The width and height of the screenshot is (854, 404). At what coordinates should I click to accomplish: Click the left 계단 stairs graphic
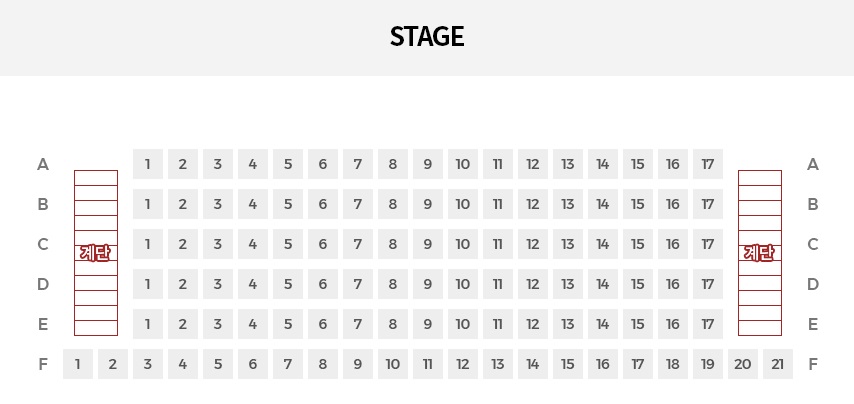[x=96, y=253]
